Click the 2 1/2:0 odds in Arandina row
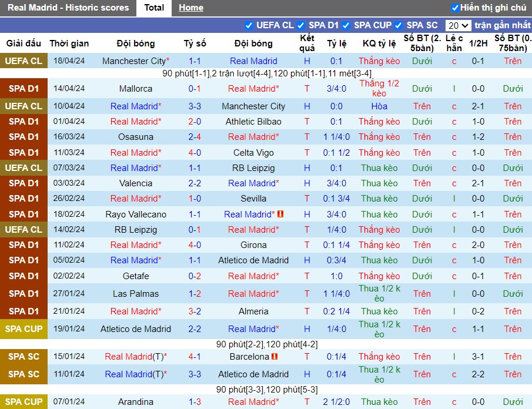Image resolution: width=532 pixels, height=409 pixels. click(337, 402)
